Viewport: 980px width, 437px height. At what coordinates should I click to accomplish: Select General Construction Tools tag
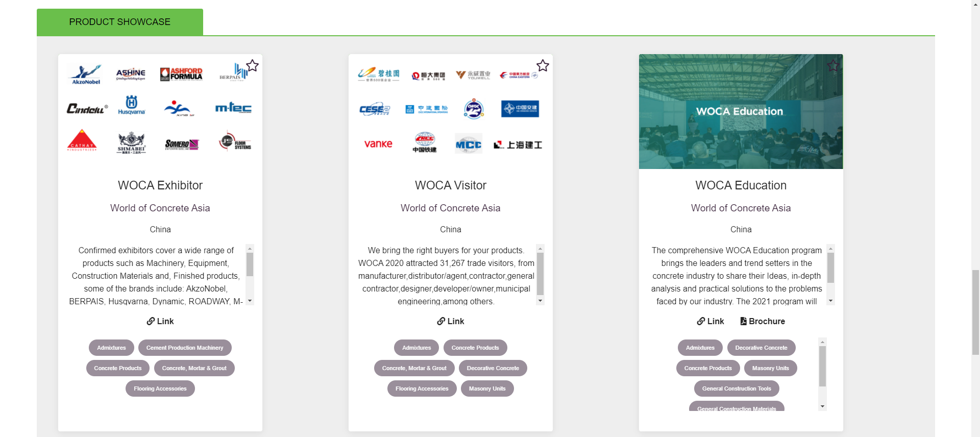737,389
